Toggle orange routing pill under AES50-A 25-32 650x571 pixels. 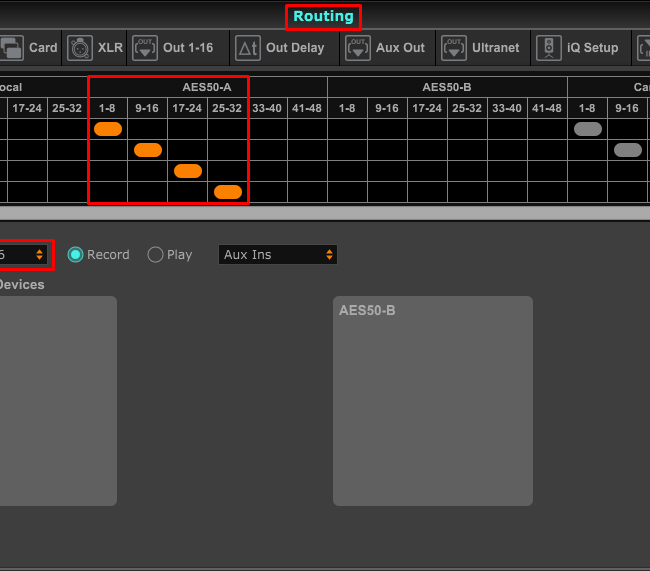228,192
